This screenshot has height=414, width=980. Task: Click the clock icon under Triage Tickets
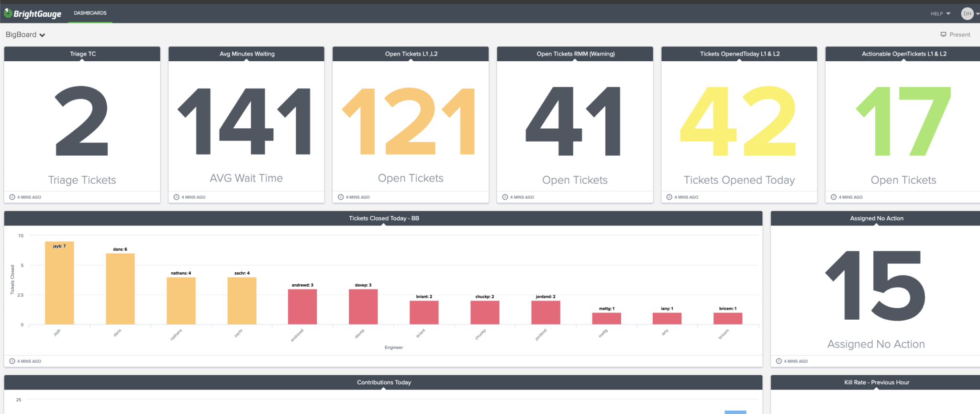tap(12, 197)
